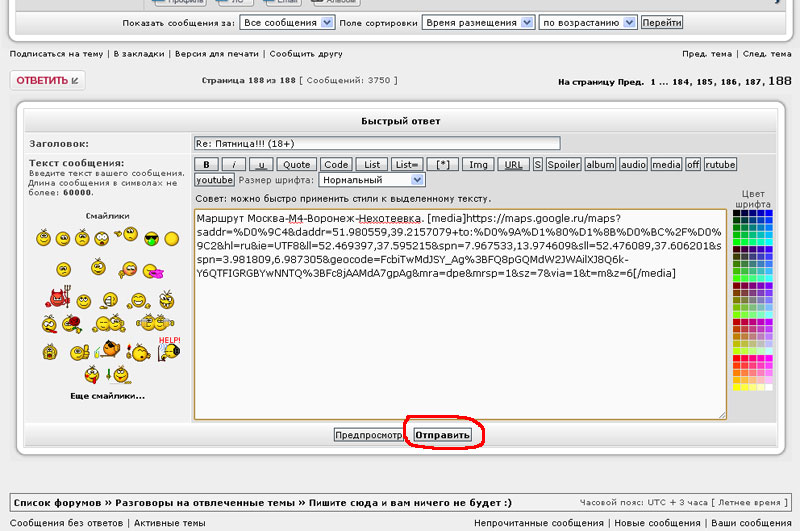Screen dimensions: 800x531
Task: Open the font size dropdown
Action: pyautogui.click(x=371, y=180)
